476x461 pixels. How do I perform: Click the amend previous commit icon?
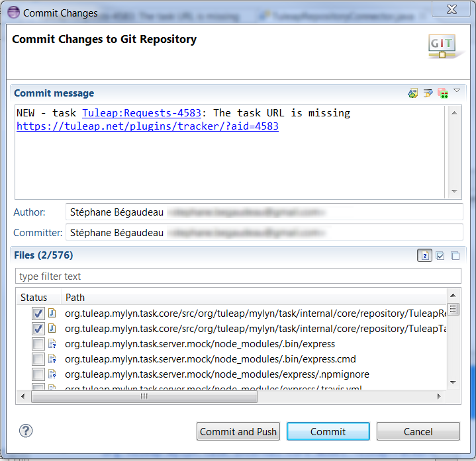(x=412, y=93)
